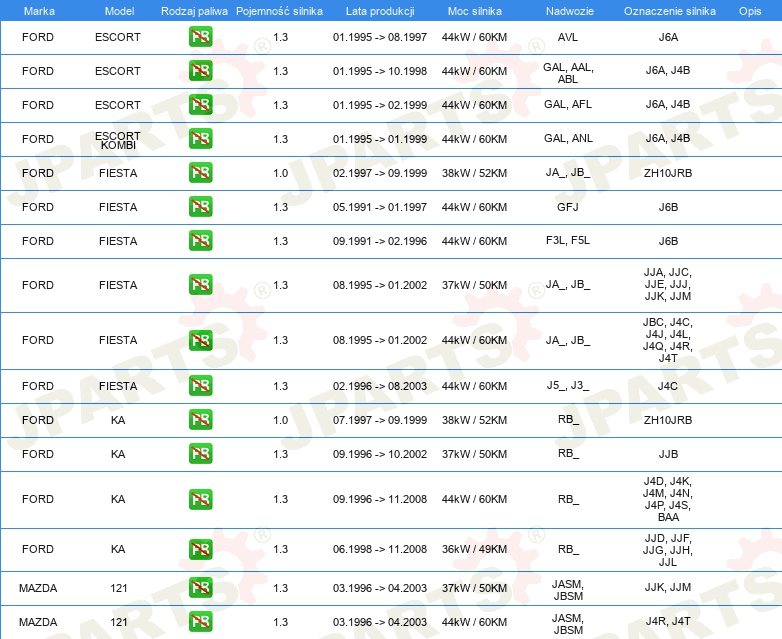Click the date range 06.1998 -> 11.2008
This screenshot has height=639, width=782.
tap(380, 549)
